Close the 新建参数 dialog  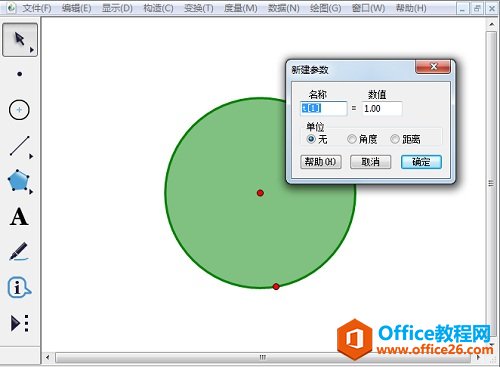[433, 67]
